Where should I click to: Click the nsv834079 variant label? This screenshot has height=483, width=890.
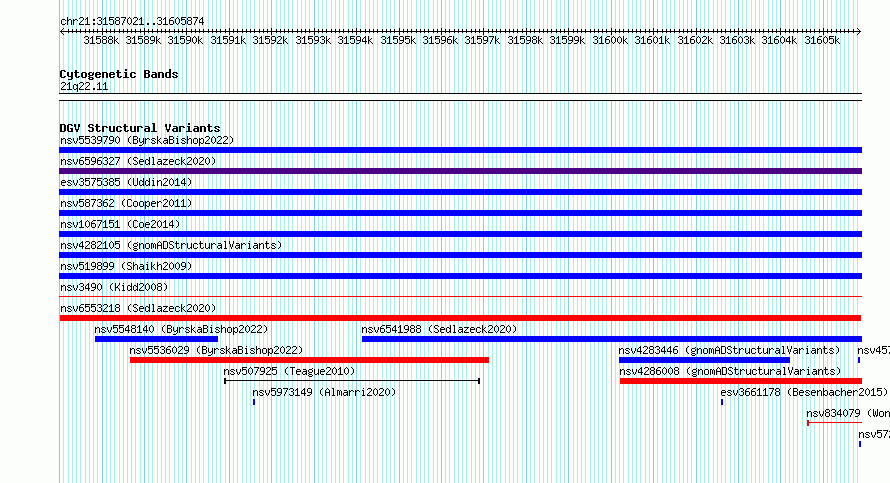pyautogui.click(x=848, y=413)
